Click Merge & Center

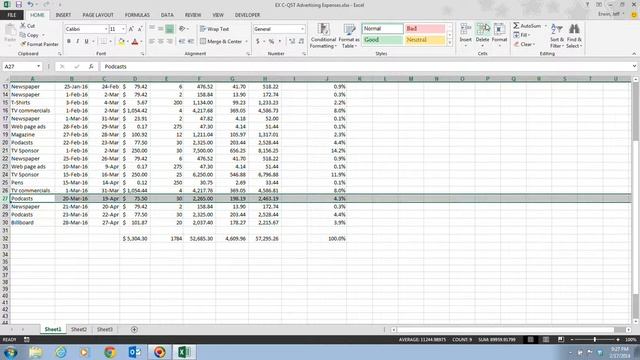221,41
